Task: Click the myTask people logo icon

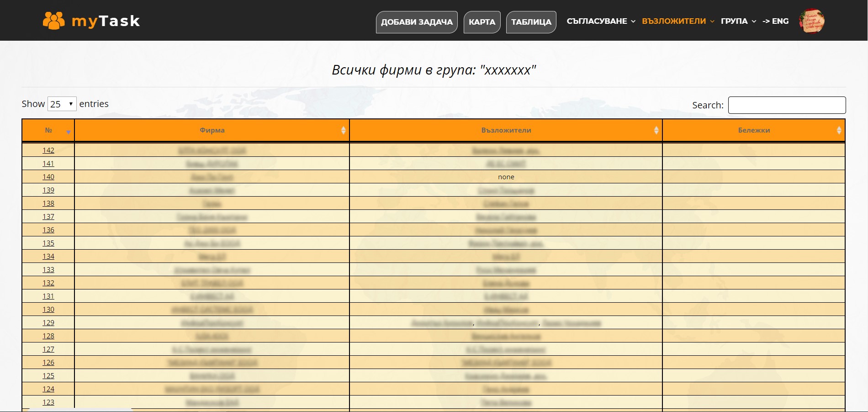Action: [x=54, y=21]
